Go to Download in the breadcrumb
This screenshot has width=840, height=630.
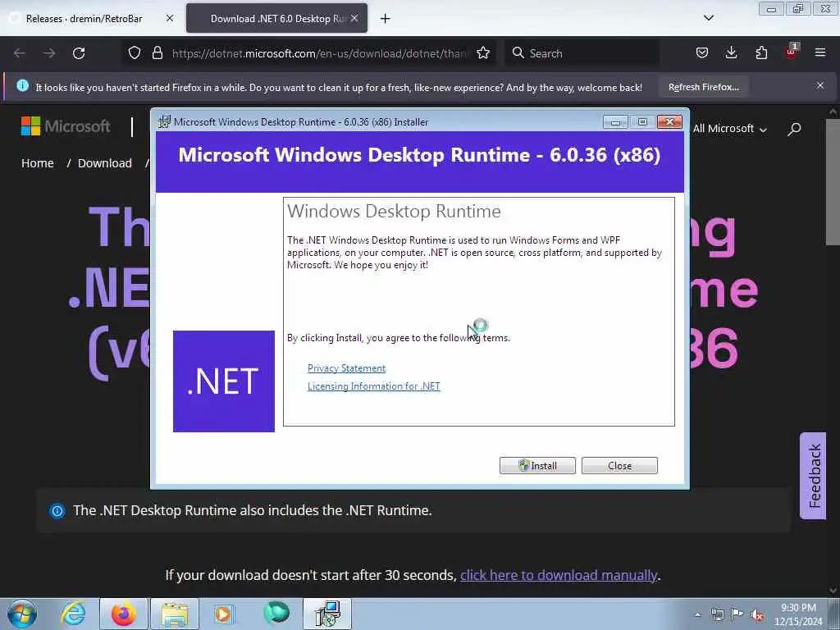(x=104, y=163)
